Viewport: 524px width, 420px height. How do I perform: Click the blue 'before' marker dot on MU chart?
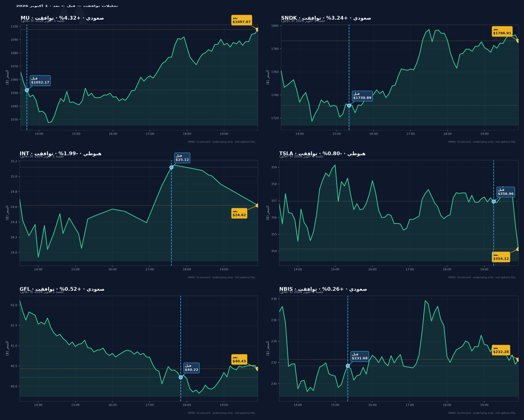pyautogui.click(x=27, y=90)
